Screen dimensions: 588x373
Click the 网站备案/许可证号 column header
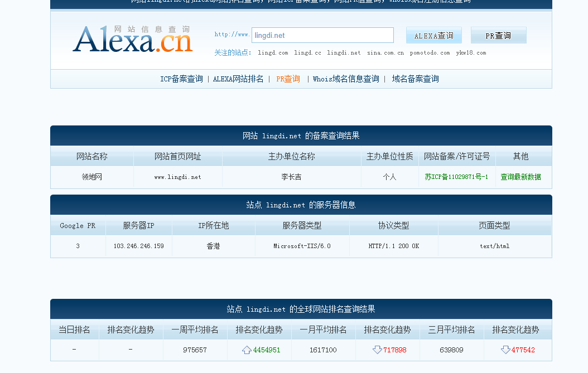click(457, 156)
